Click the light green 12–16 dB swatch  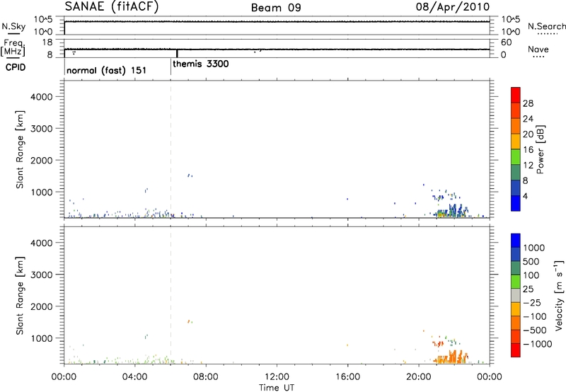[516, 157]
